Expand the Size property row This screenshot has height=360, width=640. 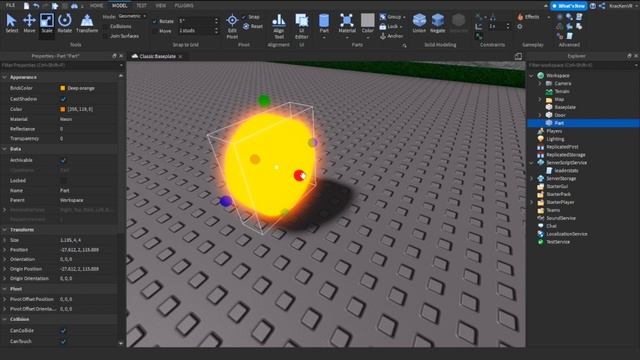(x=4, y=240)
